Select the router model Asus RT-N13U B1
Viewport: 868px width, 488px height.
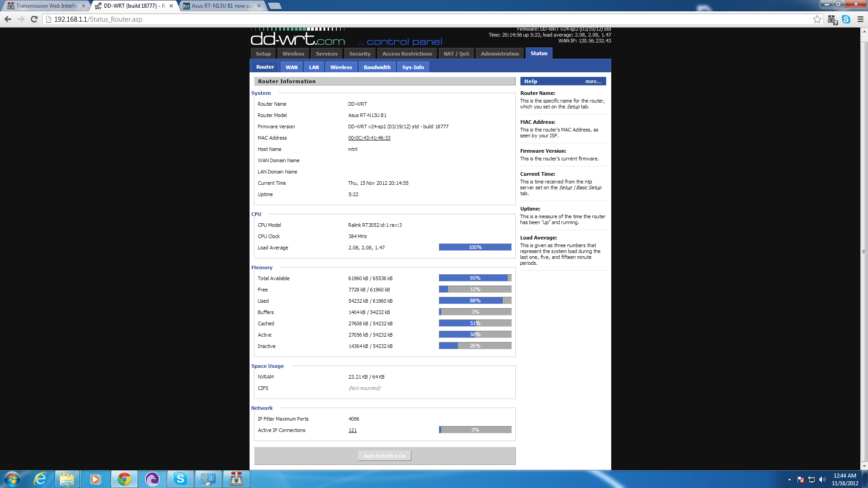pyautogui.click(x=367, y=116)
